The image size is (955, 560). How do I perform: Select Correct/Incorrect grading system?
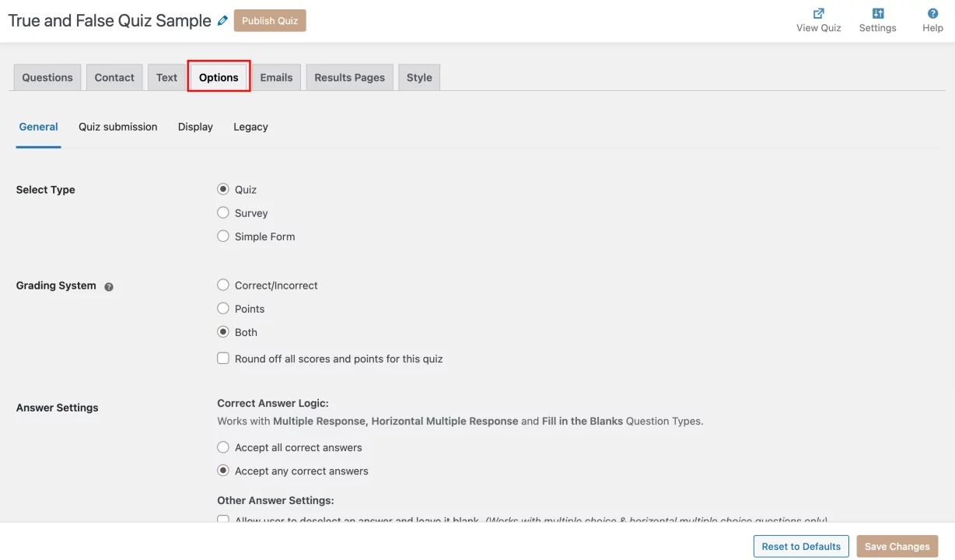223,285
